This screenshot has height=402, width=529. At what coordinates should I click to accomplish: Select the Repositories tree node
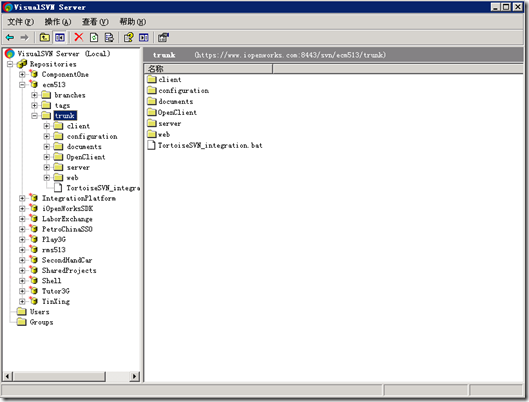pos(53,64)
